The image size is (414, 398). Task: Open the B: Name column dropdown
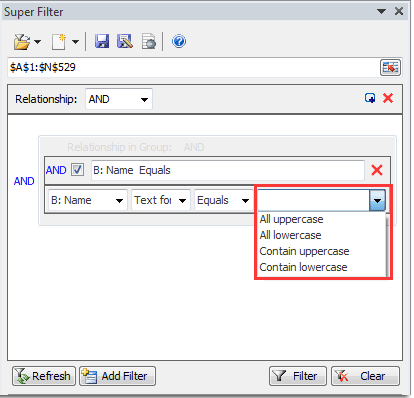[x=88, y=200]
